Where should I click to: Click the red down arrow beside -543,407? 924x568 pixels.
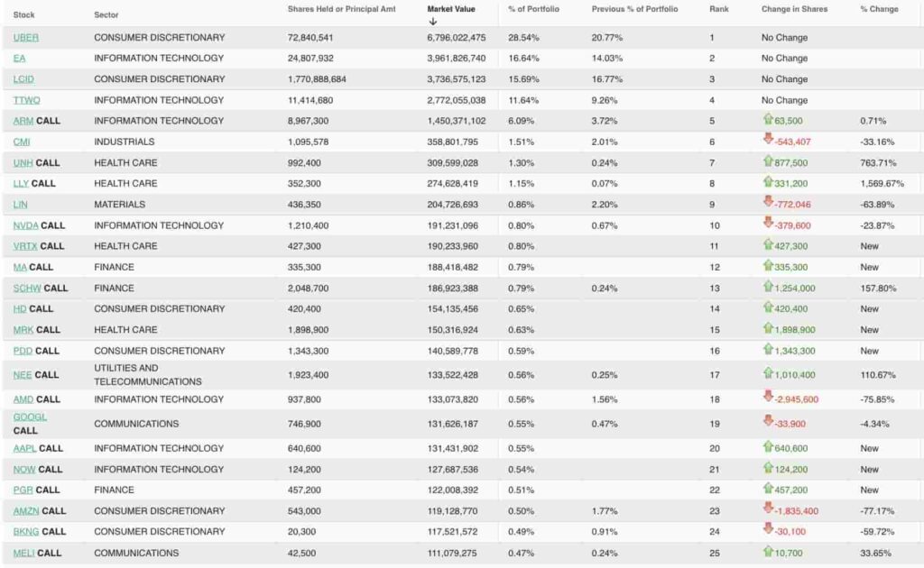[767, 139]
